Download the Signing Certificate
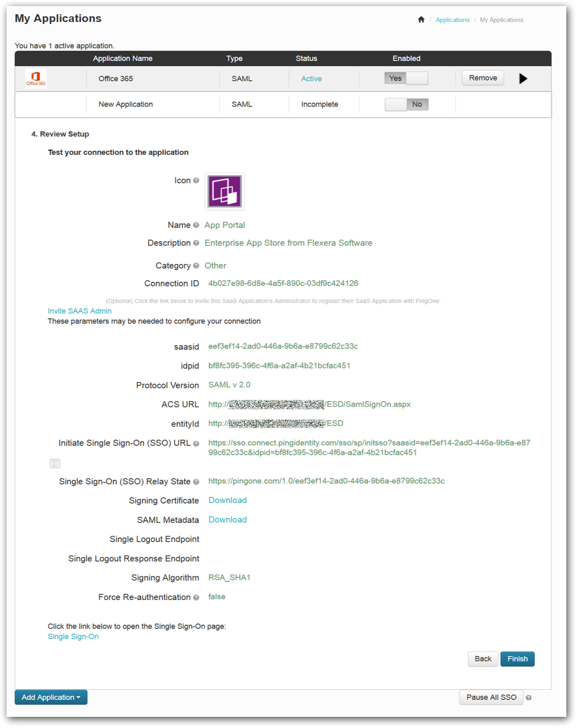This screenshot has height=728, width=579. [228, 500]
